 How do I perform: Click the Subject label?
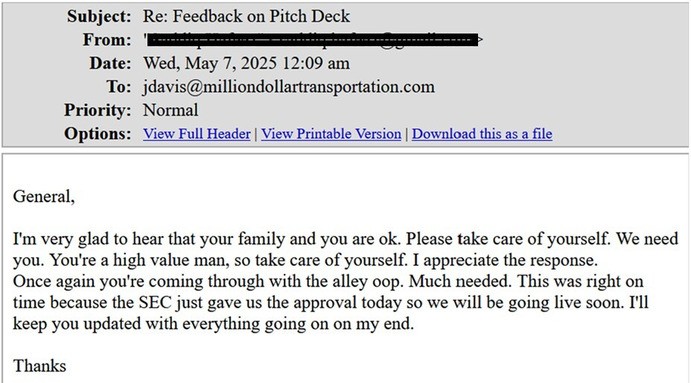click(x=99, y=16)
